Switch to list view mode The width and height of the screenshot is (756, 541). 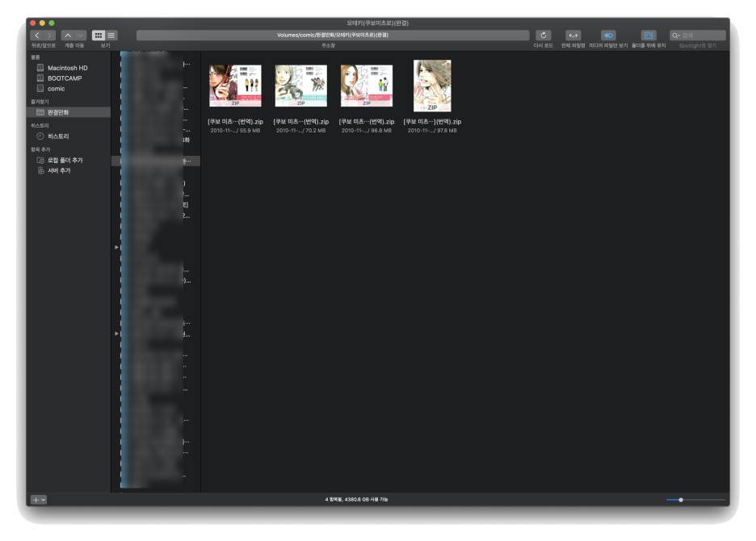111,35
